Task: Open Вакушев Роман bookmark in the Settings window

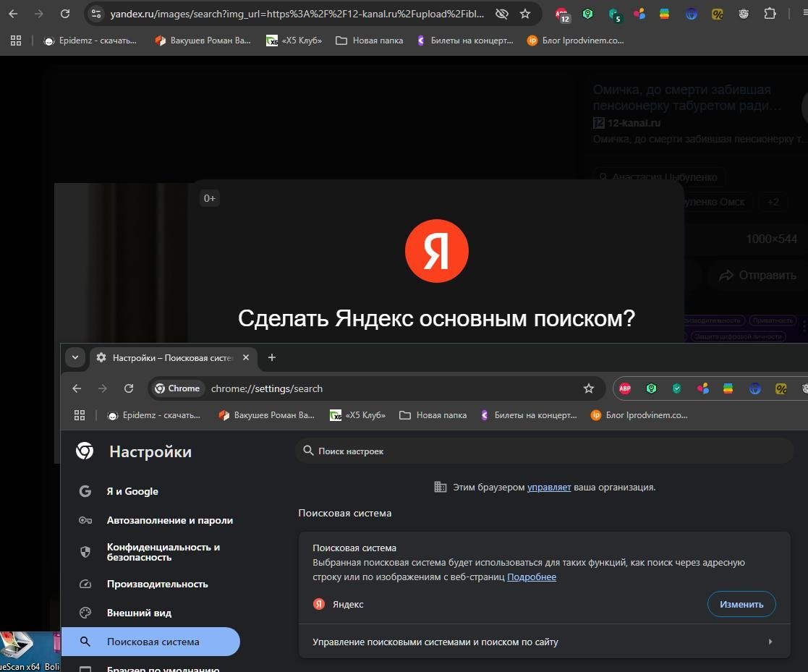Action: click(x=266, y=415)
